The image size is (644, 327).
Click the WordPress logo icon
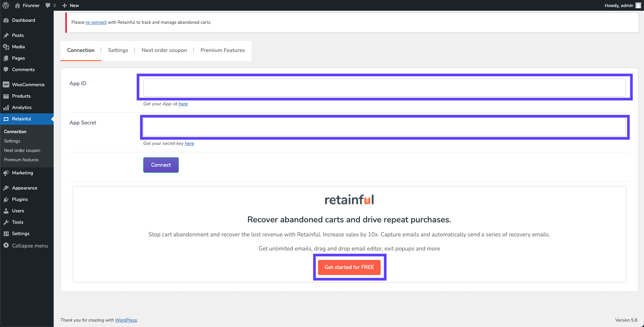6,5
